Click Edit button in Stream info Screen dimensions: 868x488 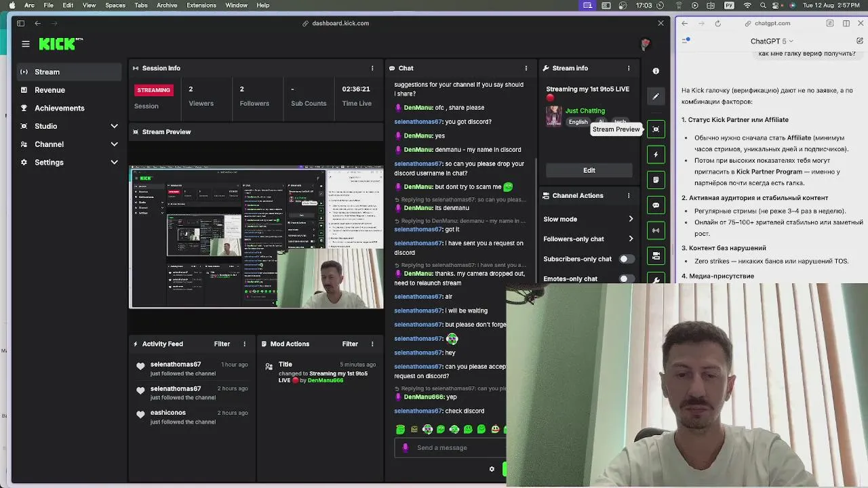(x=589, y=171)
